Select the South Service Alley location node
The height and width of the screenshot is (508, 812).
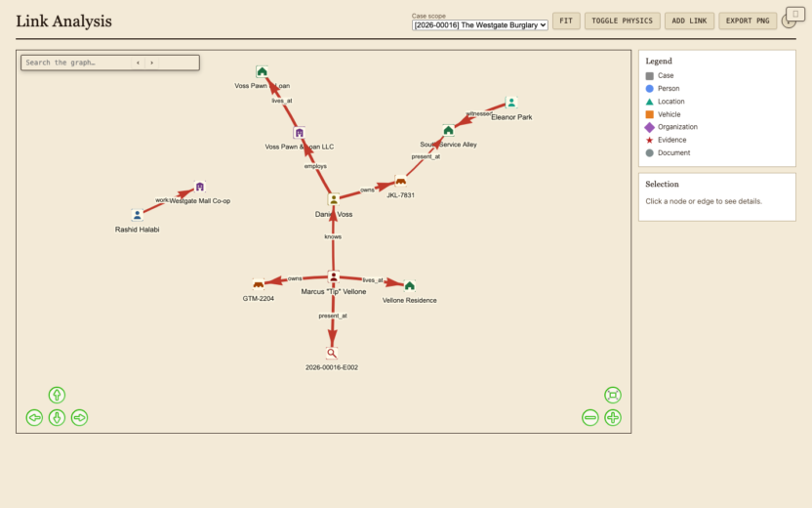click(x=449, y=130)
